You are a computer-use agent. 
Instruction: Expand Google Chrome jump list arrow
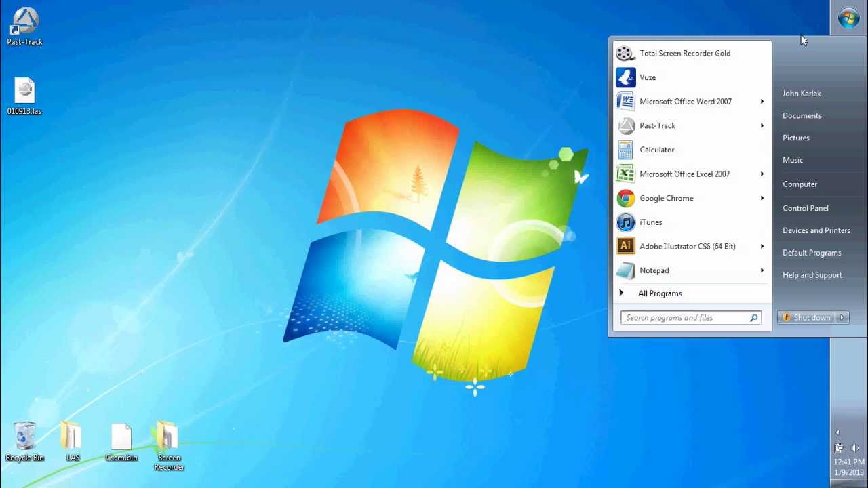point(762,199)
